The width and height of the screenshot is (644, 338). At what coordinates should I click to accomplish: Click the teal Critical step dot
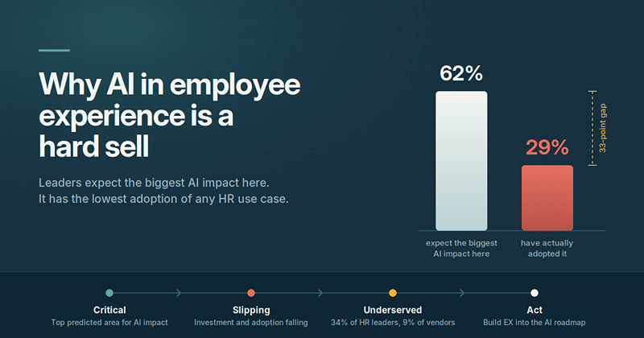[109, 293]
